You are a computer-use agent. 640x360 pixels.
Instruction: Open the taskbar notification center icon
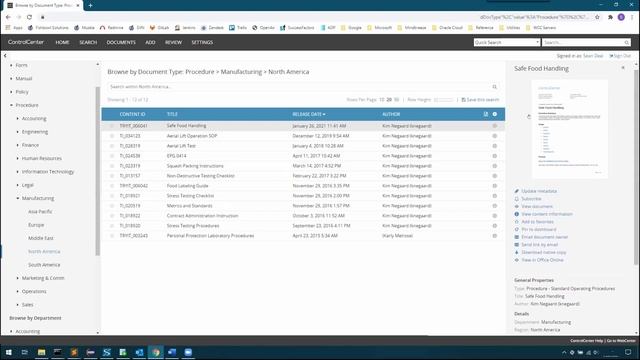click(628, 352)
